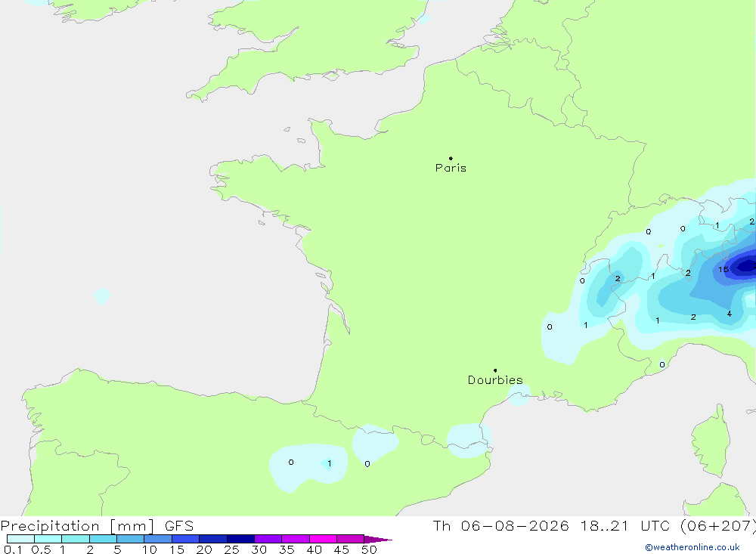Viewport: 756px width, 554px height.
Task: Pick the 45–50 mm legend color box
Action: 351,539
